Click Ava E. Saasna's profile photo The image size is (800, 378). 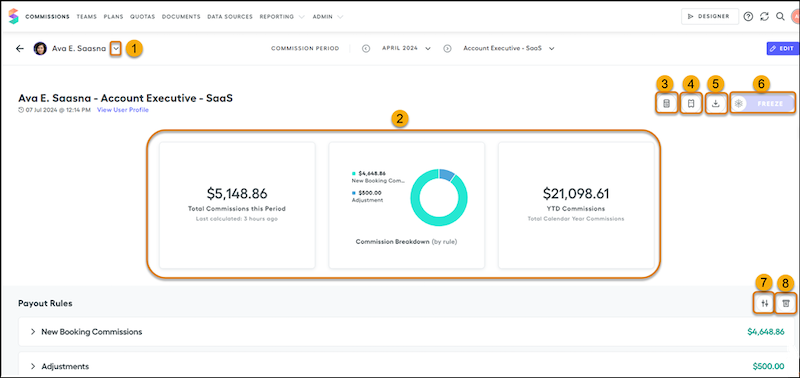pyautogui.click(x=40, y=48)
